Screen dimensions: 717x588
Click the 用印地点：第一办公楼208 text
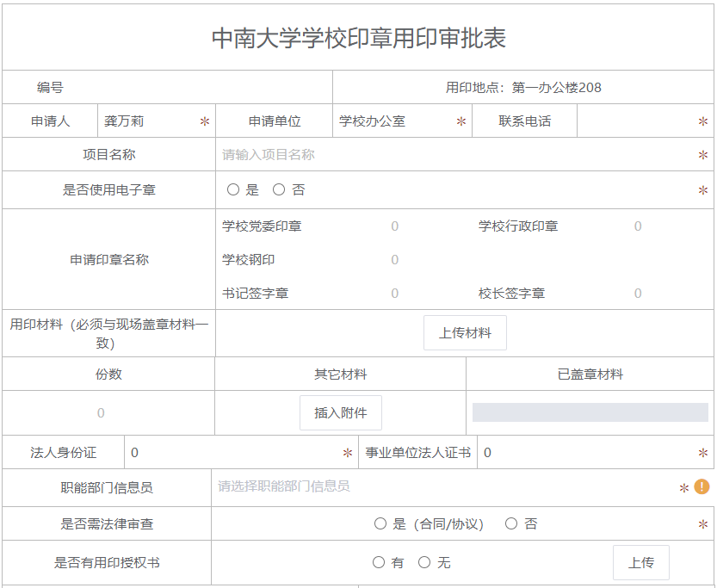(523, 87)
